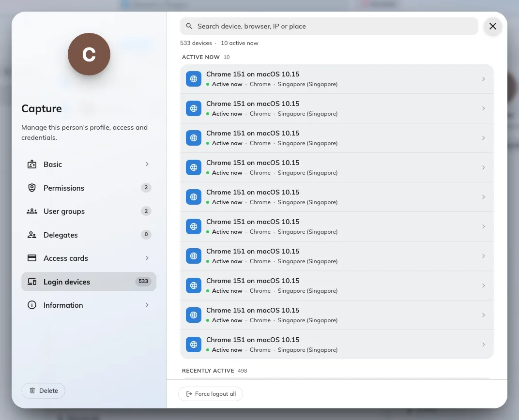519x420 pixels.
Task: Click the Information circle icon
Action: click(x=32, y=305)
